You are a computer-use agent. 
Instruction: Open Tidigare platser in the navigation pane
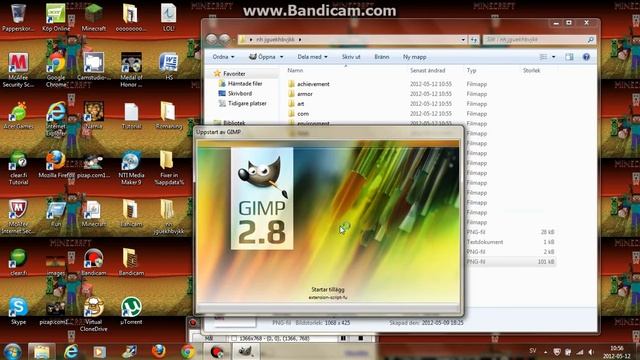click(x=247, y=103)
